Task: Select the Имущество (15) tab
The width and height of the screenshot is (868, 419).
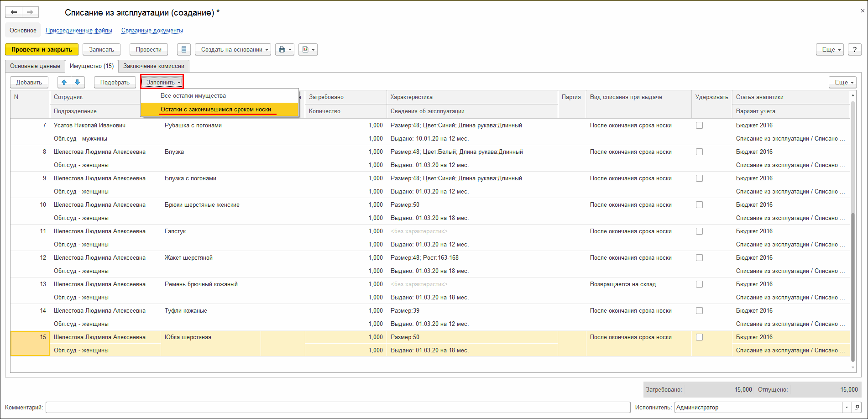Action: [x=92, y=66]
